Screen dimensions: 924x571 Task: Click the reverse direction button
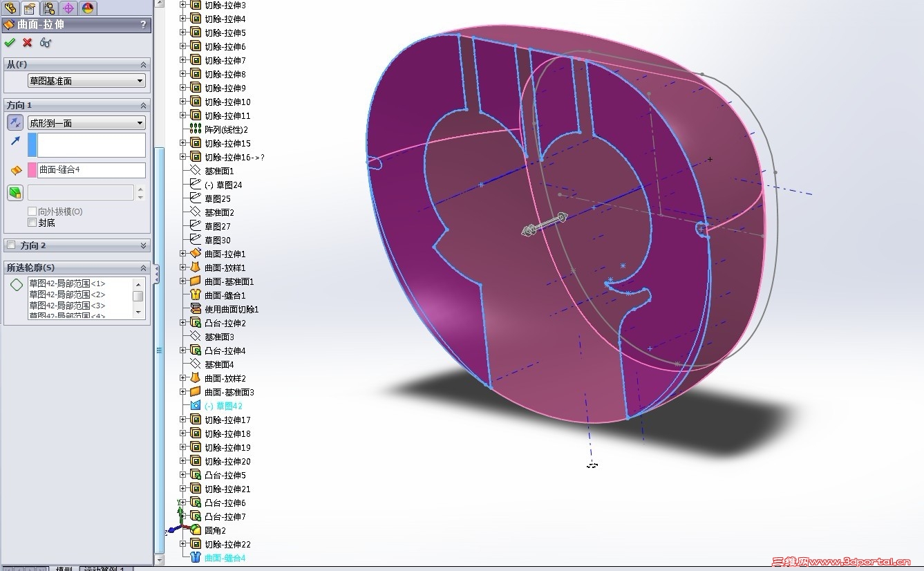click(x=15, y=123)
